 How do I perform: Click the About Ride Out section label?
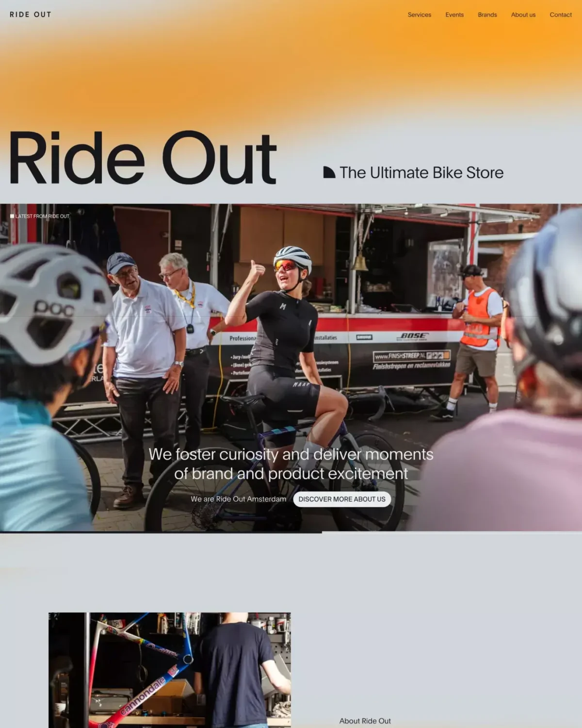365,721
